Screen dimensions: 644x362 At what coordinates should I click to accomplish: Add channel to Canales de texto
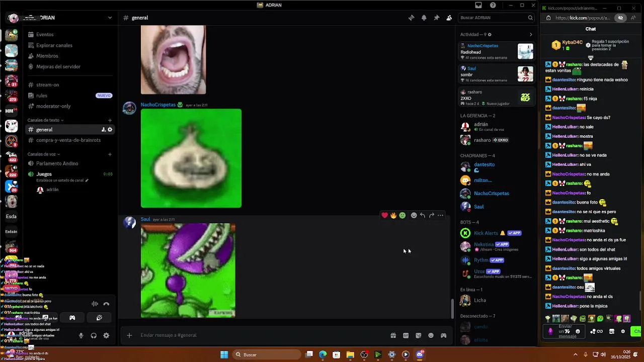pos(110,120)
